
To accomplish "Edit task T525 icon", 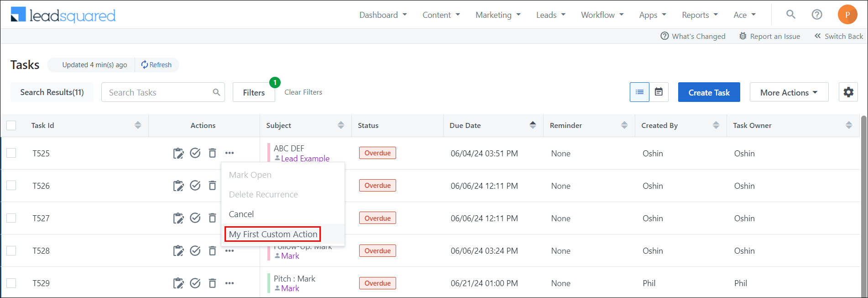I will (x=178, y=153).
